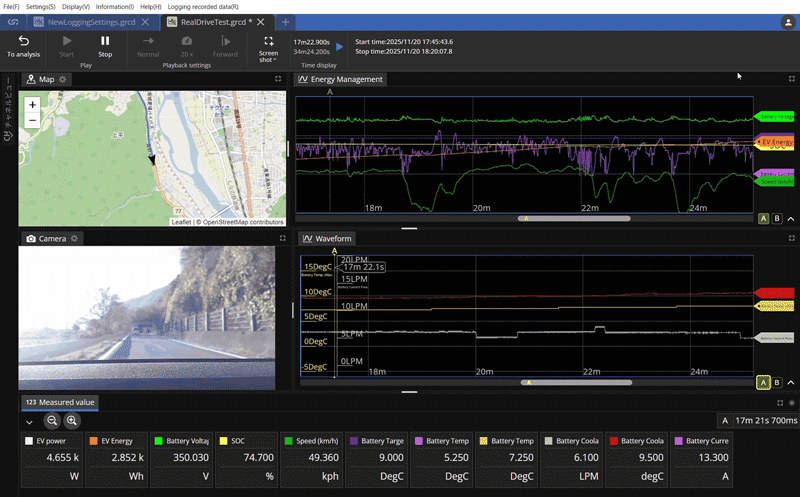The width and height of the screenshot is (800, 497).
Task: Open Map panel settings gear
Action: (x=63, y=79)
